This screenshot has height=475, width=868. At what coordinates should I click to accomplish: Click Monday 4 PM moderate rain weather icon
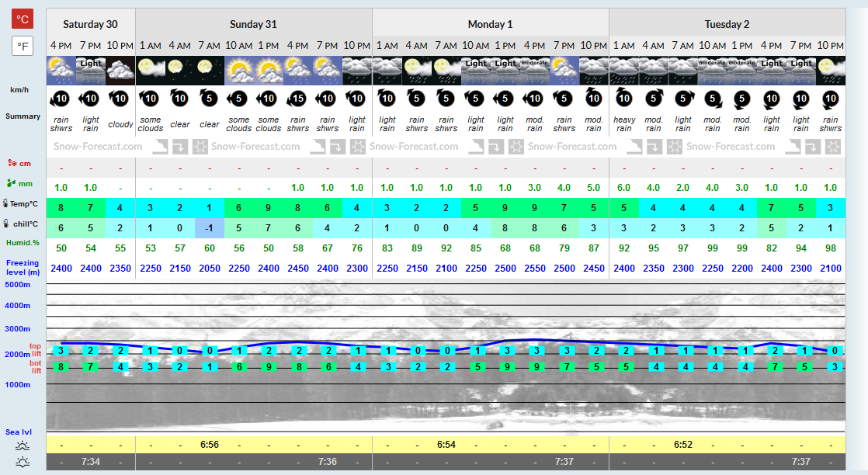point(535,71)
